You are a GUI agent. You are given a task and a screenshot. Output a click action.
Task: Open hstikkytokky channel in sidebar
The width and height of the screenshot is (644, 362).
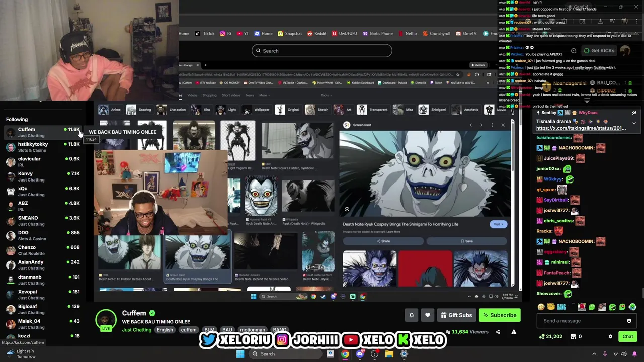43,147
